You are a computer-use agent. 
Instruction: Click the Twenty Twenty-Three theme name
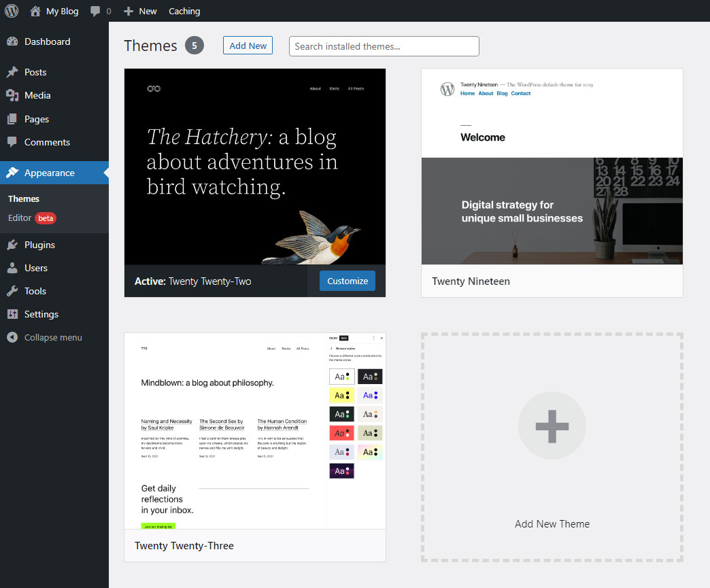(184, 545)
